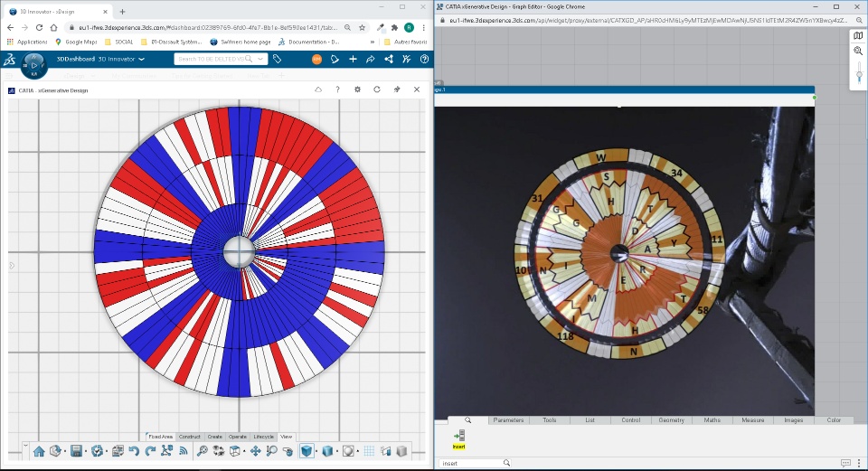Open dropdown arrow next to shaded cube
868x471 pixels.
pos(316,452)
